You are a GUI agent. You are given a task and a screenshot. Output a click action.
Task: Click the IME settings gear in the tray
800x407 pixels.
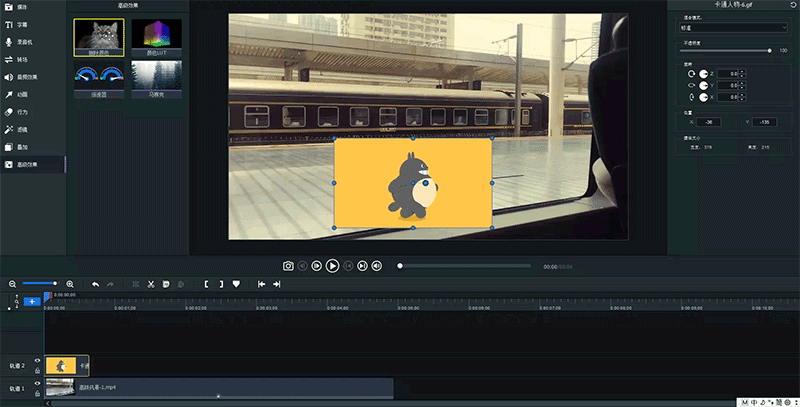point(788,402)
